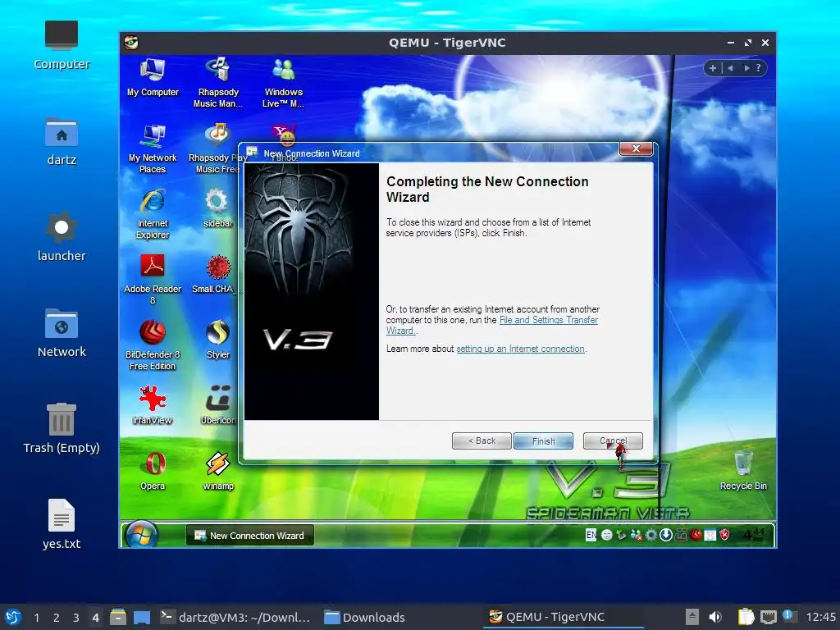This screenshot has width=840, height=630.
Task: Open Trash (Empty) on the desktop
Action: (61, 428)
